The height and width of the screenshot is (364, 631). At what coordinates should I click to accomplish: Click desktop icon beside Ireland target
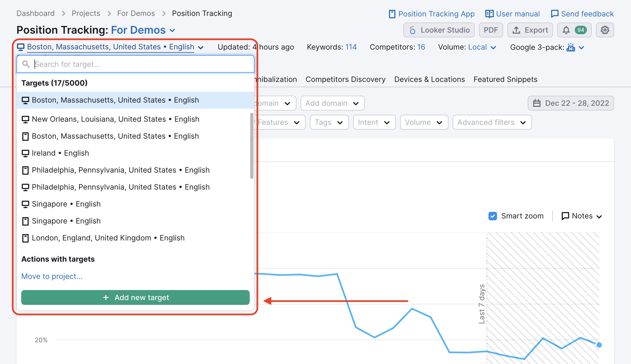pos(25,153)
